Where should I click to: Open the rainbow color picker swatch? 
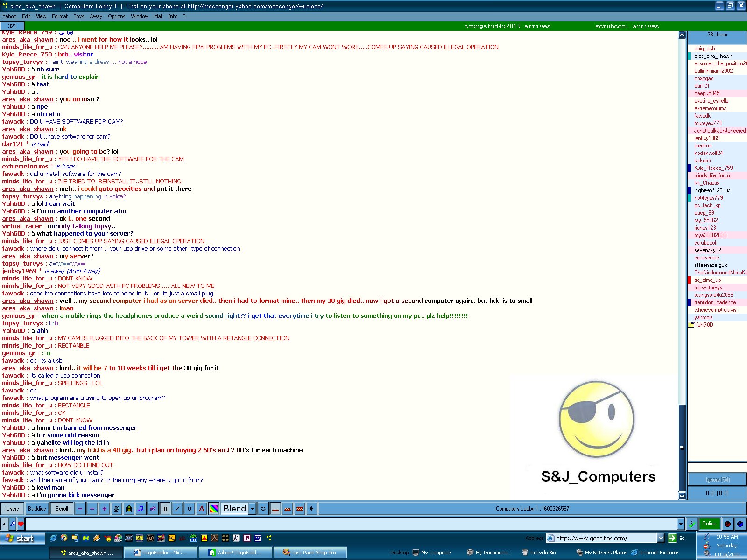coord(213,509)
